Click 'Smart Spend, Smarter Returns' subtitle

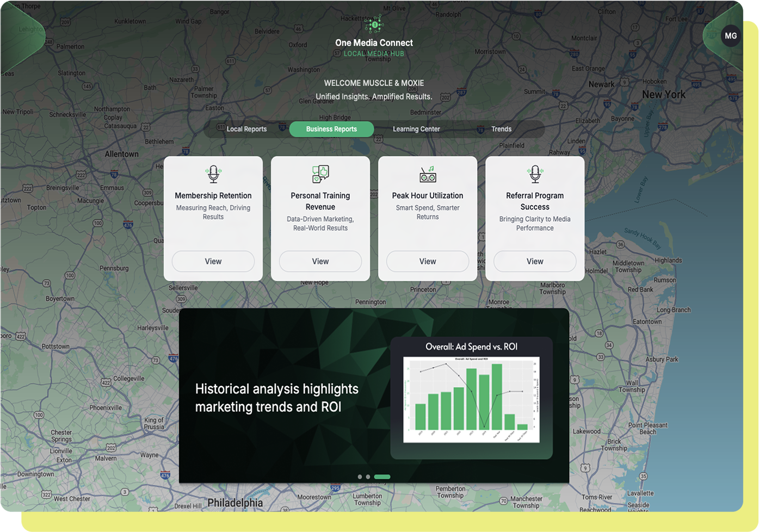coord(428,212)
